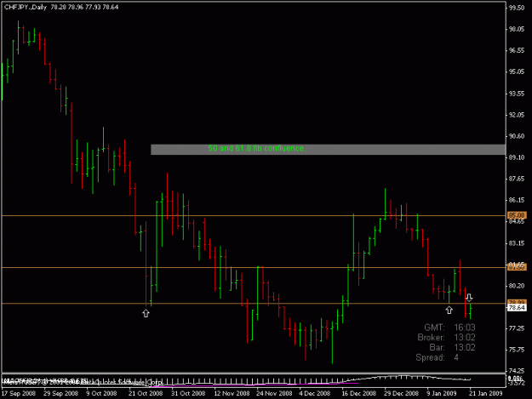Click the 80.20 price scale label
This screenshot has height=399, width=532.
click(x=517, y=286)
